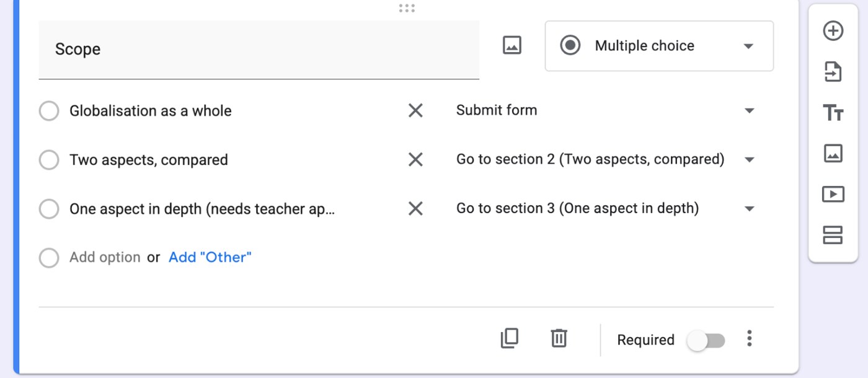The image size is (868, 378).
Task: Edit the Scope question title field
Action: point(259,50)
